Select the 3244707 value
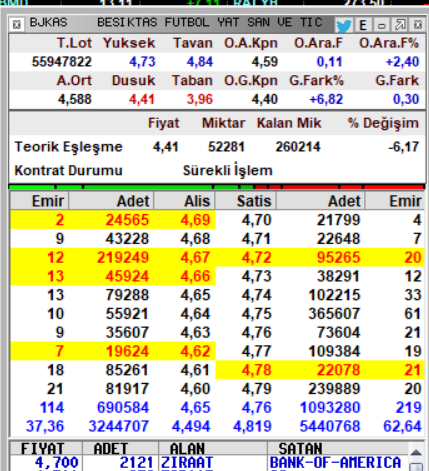The height and width of the screenshot is (471, 429). pyautogui.click(x=119, y=426)
